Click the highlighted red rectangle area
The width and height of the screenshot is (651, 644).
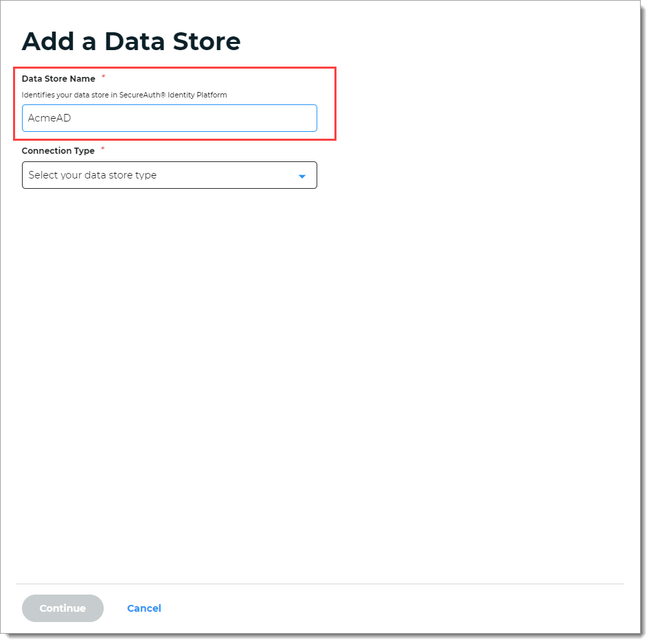[175, 104]
